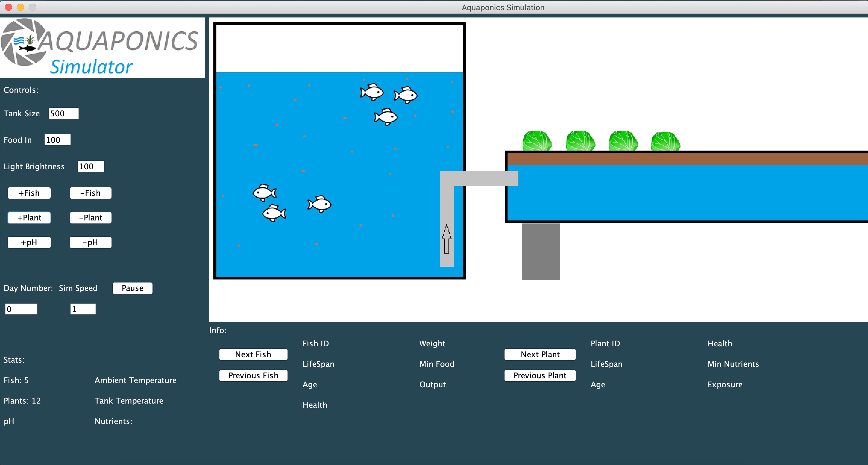The image size is (868, 465).
Task: View the Next Plant details
Action: click(x=540, y=354)
